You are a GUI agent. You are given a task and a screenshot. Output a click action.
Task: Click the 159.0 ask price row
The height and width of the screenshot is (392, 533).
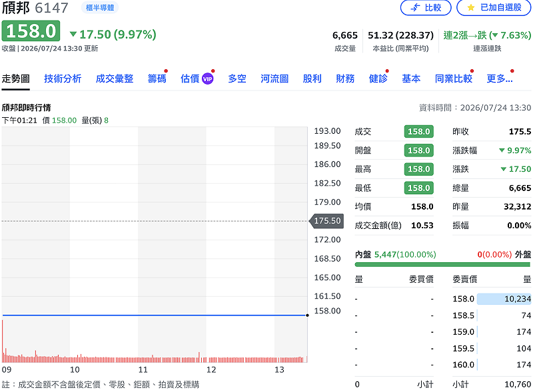492,332
